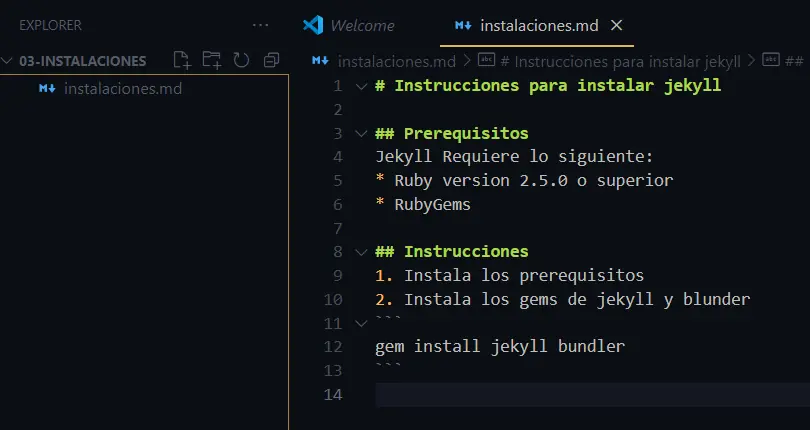Click the New File icon in Explorer
Screen dimensions: 810x430
tap(182, 60)
